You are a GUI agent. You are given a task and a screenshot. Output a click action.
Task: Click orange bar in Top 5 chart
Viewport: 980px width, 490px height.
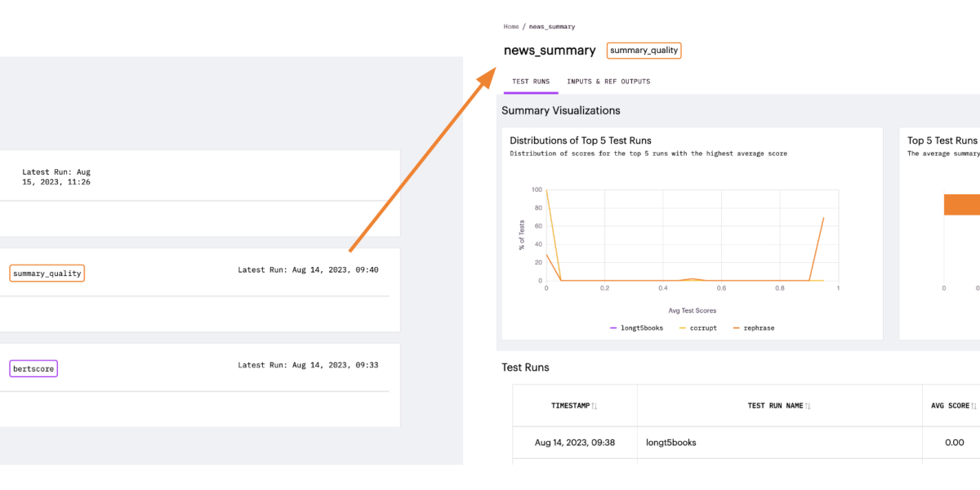[x=962, y=205]
